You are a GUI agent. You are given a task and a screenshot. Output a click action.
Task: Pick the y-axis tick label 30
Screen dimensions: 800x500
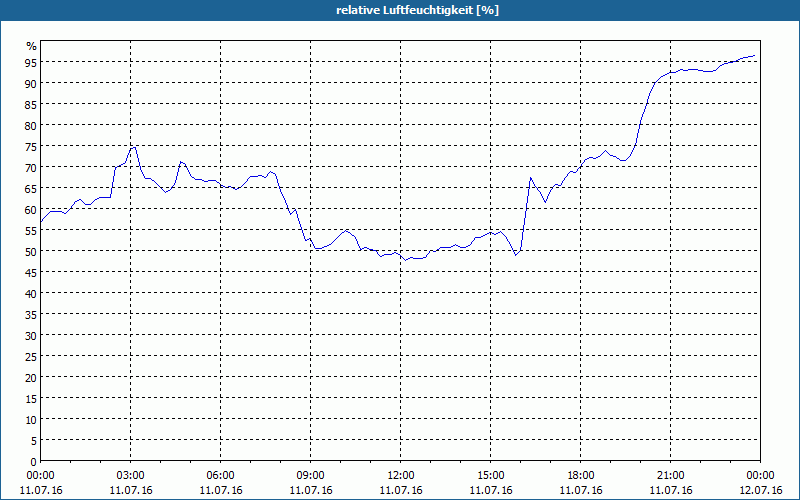(x=31, y=336)
